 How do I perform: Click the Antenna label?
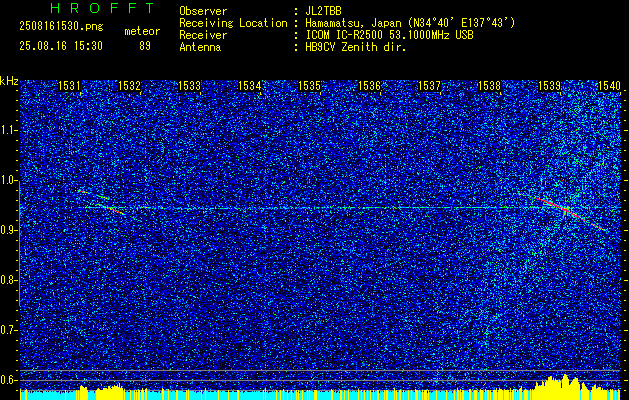click(200, 47)
